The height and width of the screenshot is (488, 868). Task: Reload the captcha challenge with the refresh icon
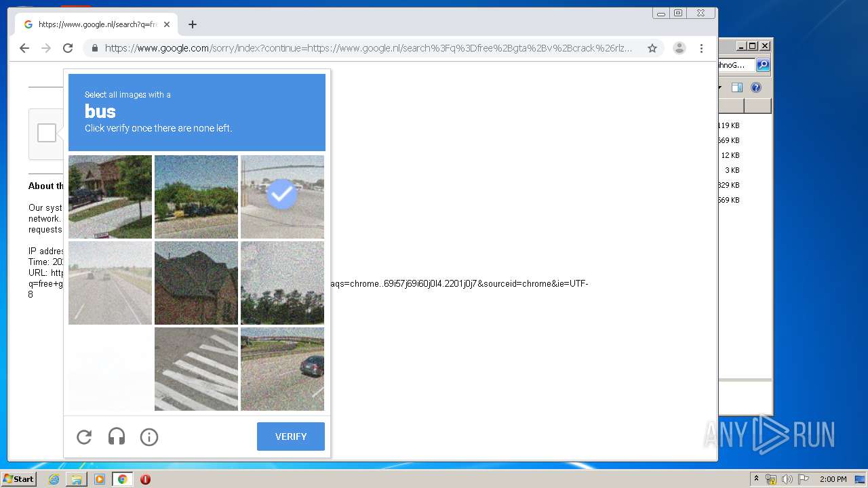pyautogui.click(x=84, y=437)
